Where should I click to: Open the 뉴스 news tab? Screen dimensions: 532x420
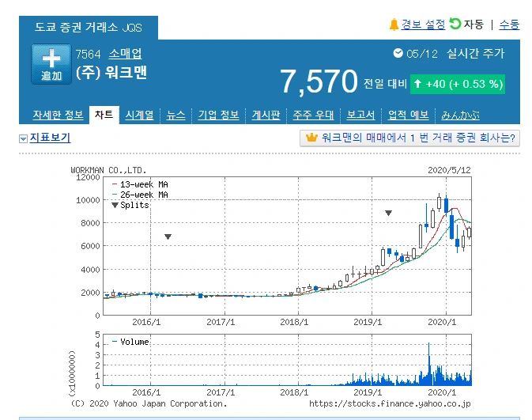[x=175, y=115]
